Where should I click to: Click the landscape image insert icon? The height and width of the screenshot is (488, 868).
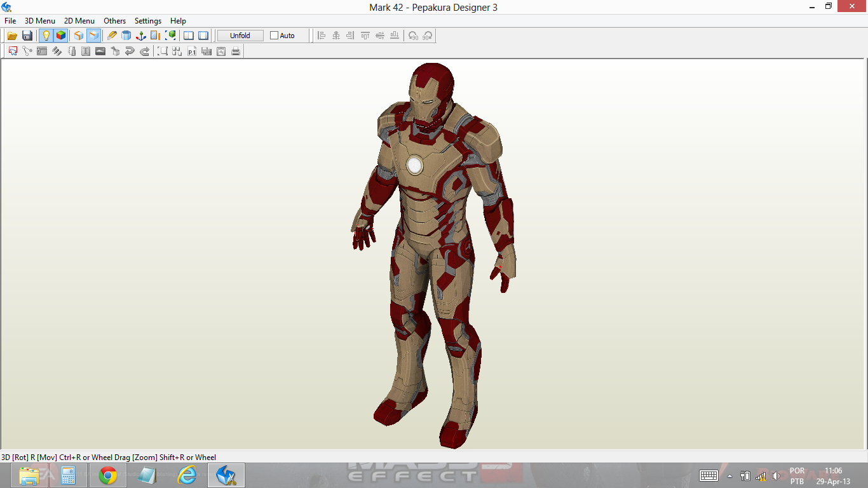tap(100, 51)
